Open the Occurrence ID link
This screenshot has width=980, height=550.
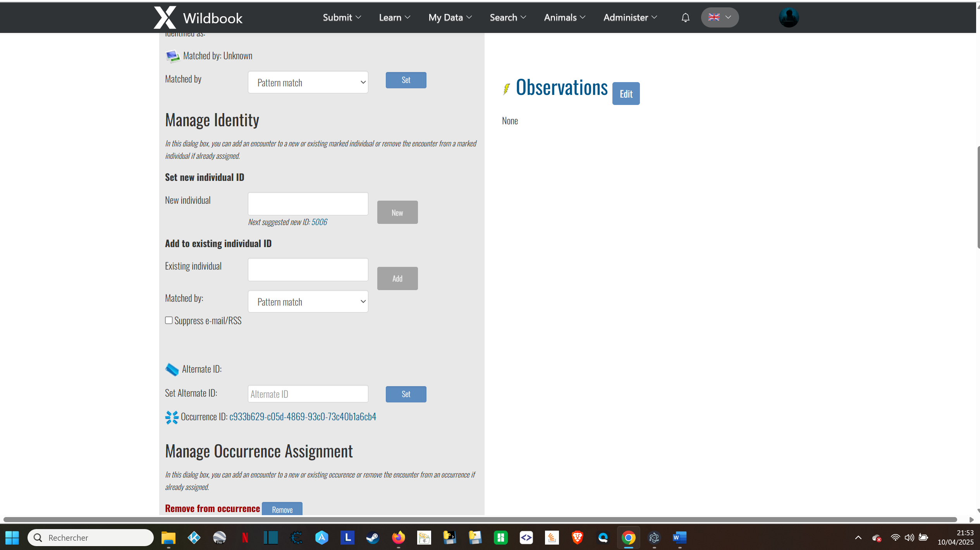(x=303, y=417)
